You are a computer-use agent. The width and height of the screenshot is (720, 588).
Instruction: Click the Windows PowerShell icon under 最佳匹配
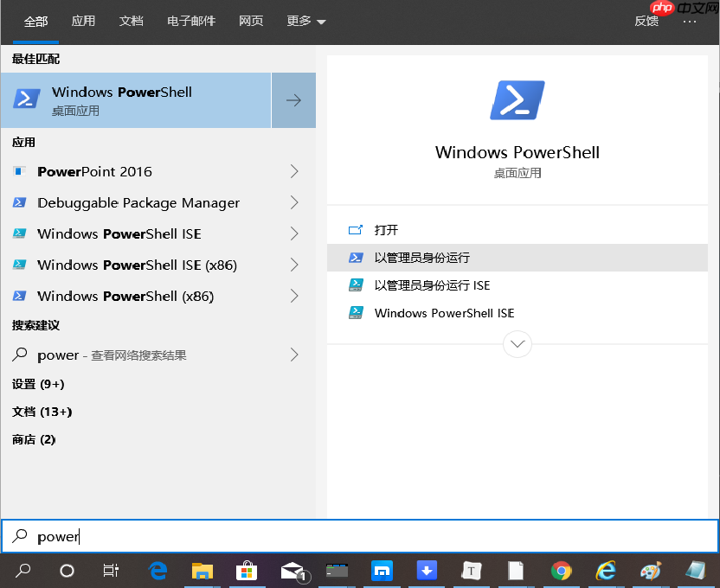pyautogui.click(x=26, y=99)
